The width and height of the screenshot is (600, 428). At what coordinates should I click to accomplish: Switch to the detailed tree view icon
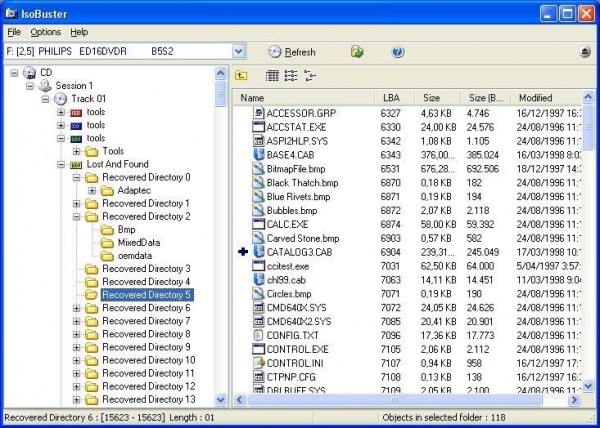click(x=309, y=75)
